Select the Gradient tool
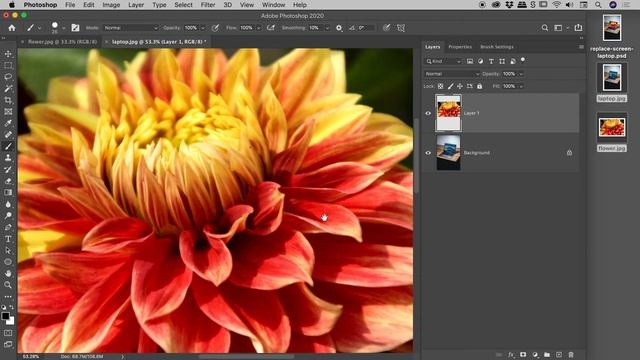The height and width of the screenshot is (360, 640). click(x=8, y=192)
